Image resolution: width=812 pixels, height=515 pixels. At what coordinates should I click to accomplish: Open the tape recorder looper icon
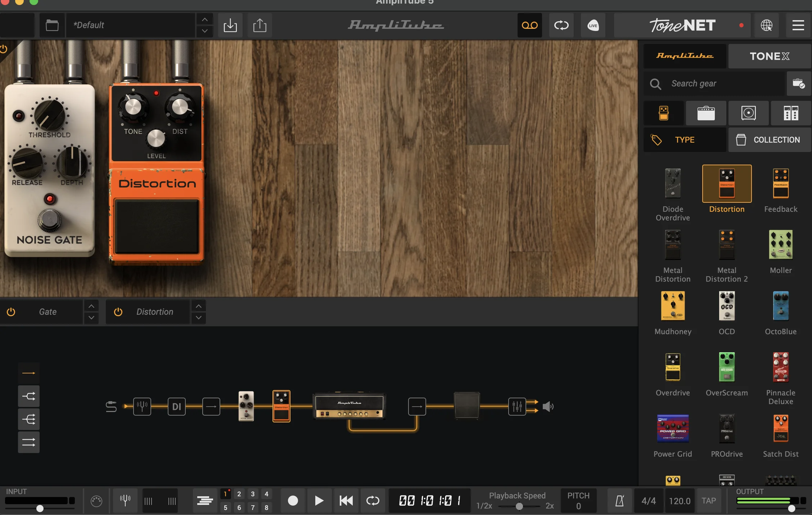click(529, 25)
